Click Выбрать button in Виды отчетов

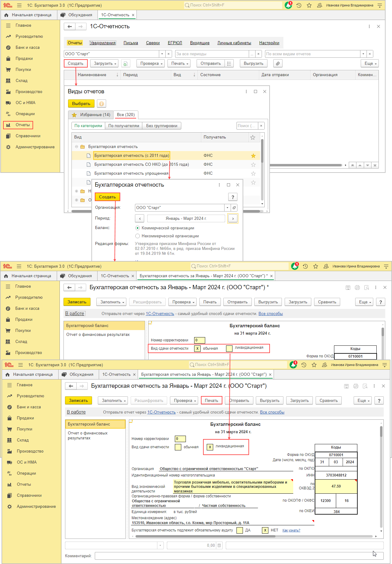[81, 103]
